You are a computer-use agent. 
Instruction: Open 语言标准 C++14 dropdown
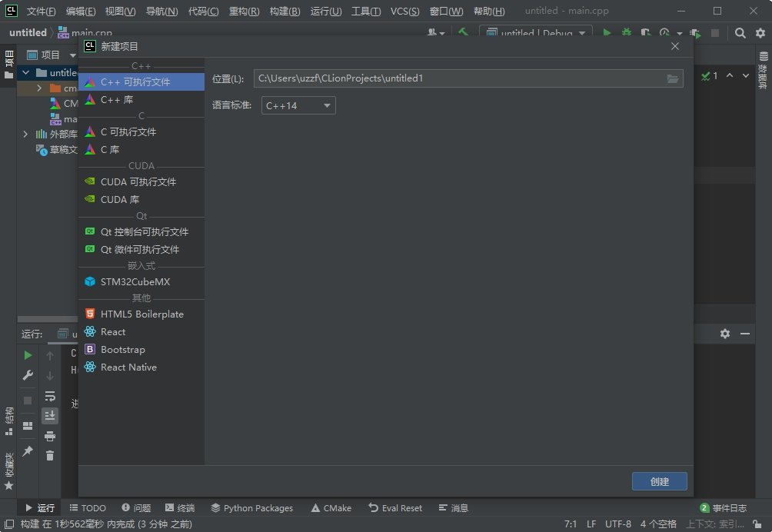[x=298, y=105]
